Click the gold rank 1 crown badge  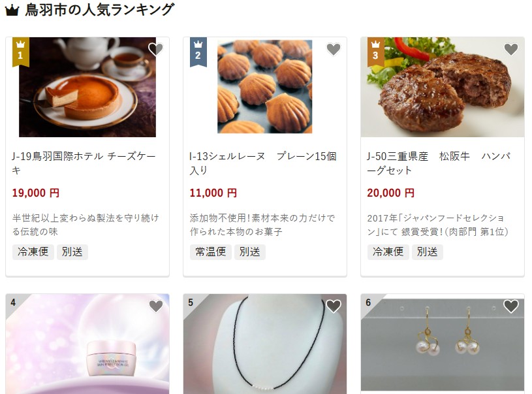20,51
